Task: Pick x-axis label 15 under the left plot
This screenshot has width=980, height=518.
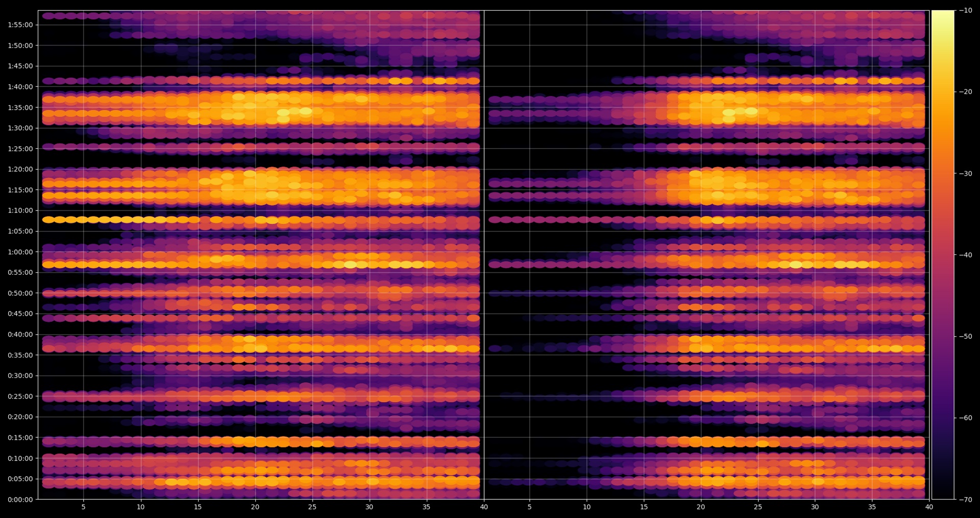Action: click(x=198, y=507)
